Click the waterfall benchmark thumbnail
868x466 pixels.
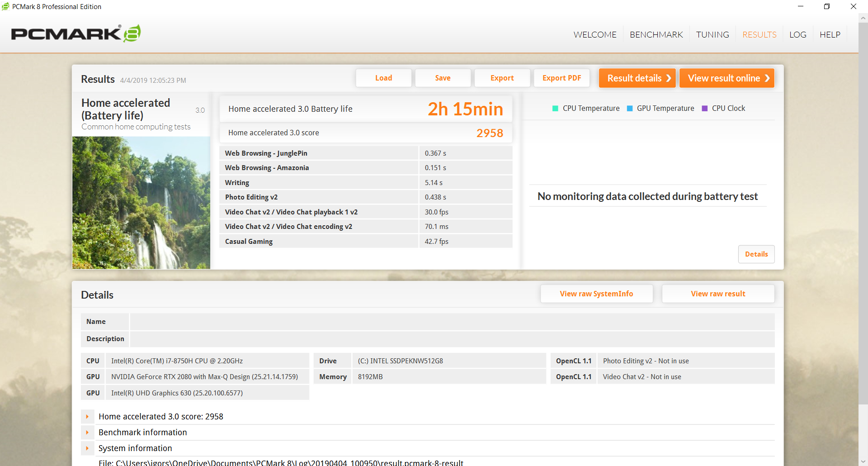coord(141,203)
